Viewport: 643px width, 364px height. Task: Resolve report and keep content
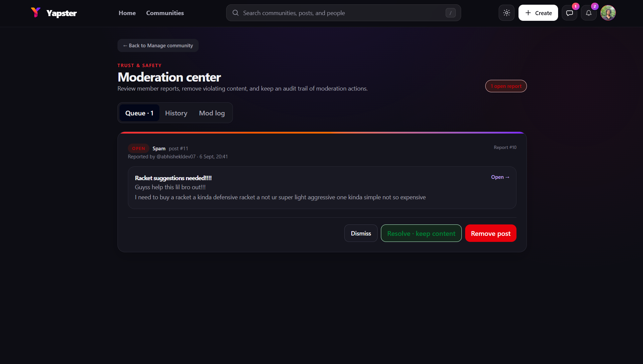[421, 233]
